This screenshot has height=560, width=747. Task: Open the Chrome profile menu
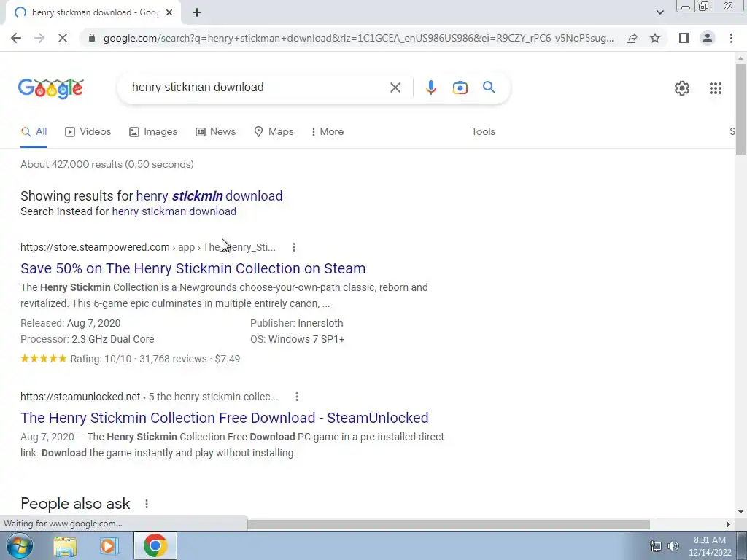pyautogui.click(x=708, y=38)
